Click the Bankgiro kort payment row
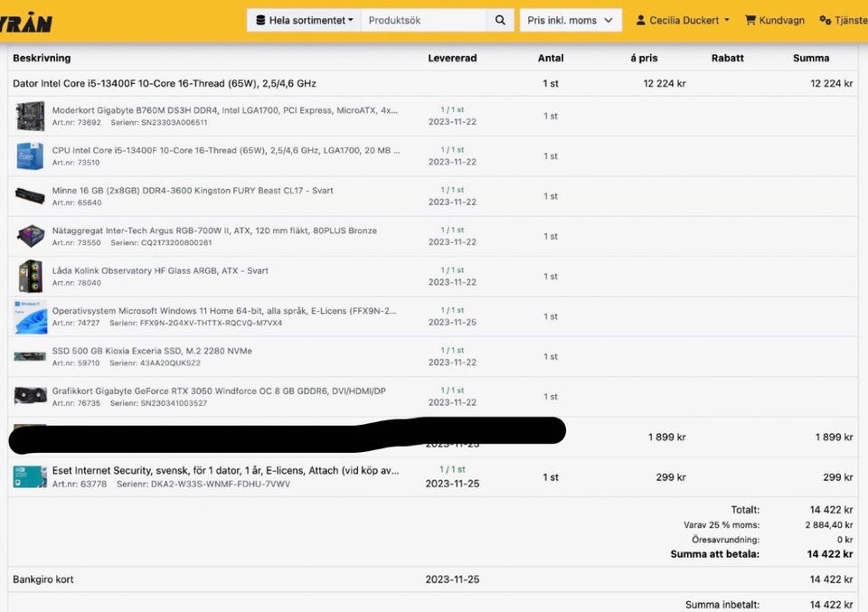The width and height of the screenshot is (868, 612). pyautogui.click(x=432, y=579)
